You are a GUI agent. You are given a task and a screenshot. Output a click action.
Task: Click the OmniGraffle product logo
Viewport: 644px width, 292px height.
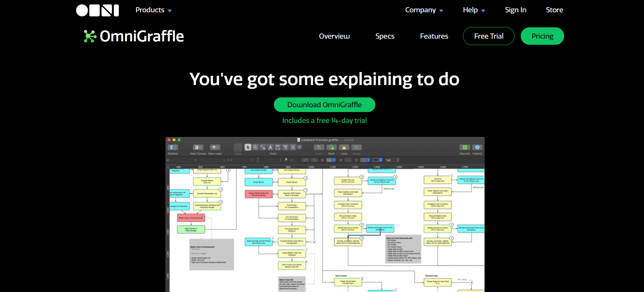point(134,36)
